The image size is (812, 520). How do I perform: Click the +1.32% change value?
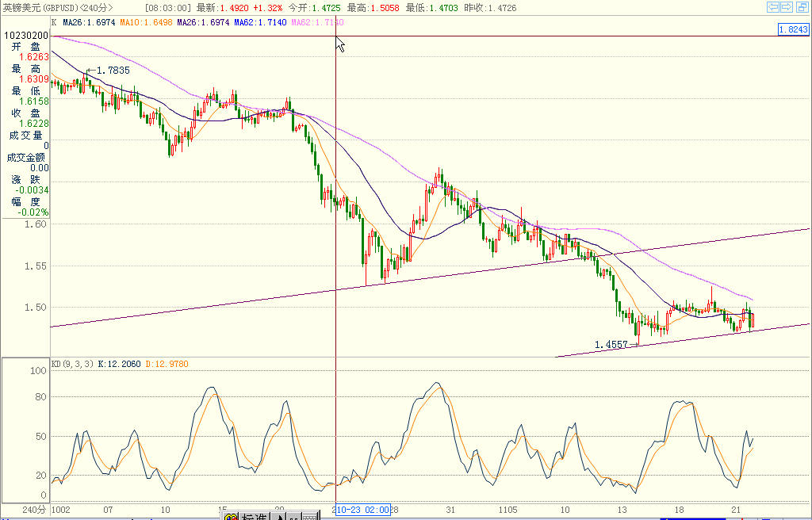(x=268, y=8)
